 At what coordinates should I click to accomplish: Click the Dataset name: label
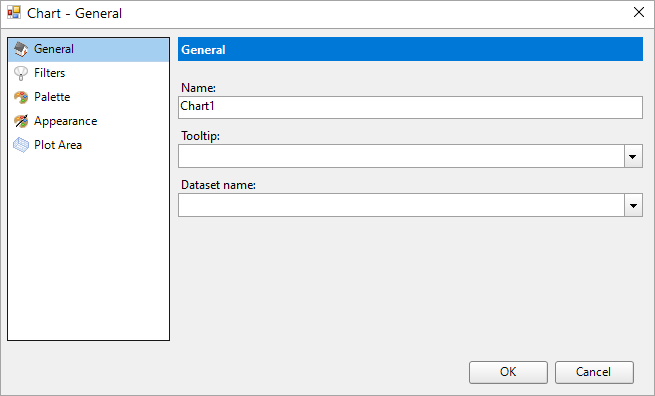click(x=218, y=185)
